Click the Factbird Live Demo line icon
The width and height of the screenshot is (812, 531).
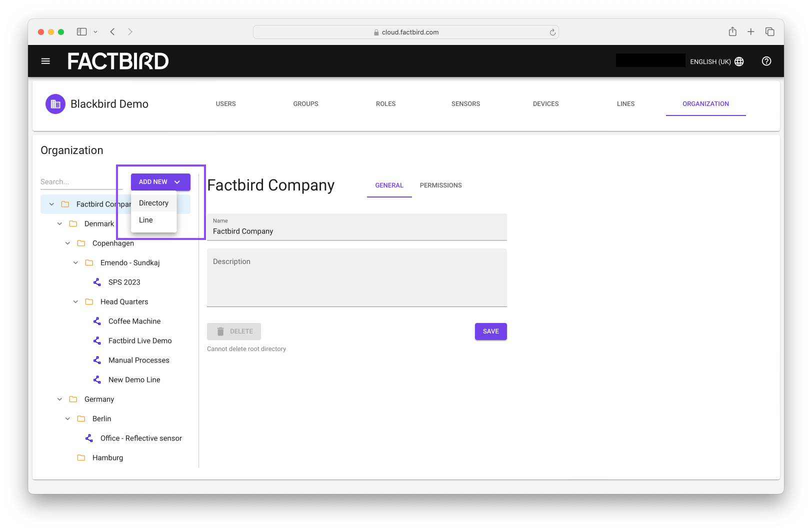97,340
